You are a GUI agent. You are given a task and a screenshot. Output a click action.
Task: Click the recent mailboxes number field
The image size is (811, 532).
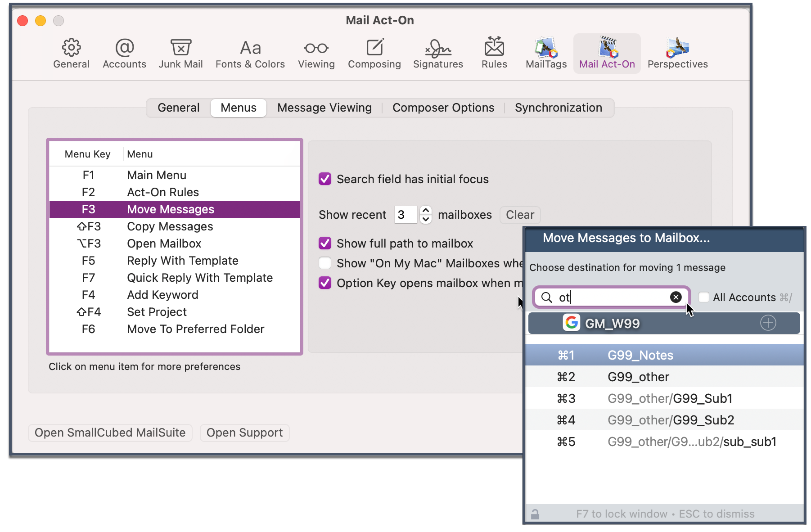coord(405,215)
